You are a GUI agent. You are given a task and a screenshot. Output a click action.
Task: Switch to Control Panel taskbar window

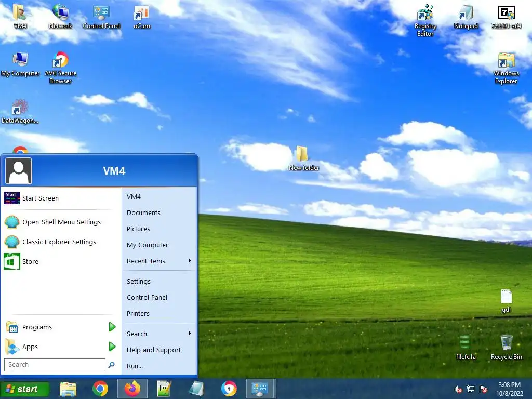261,389
